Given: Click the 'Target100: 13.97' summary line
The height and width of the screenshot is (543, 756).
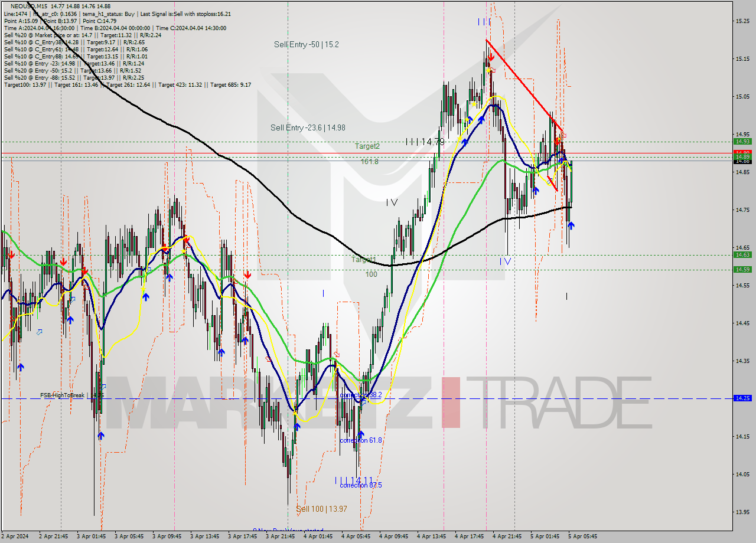Looking at the screenshot, I should pos(127,85).
